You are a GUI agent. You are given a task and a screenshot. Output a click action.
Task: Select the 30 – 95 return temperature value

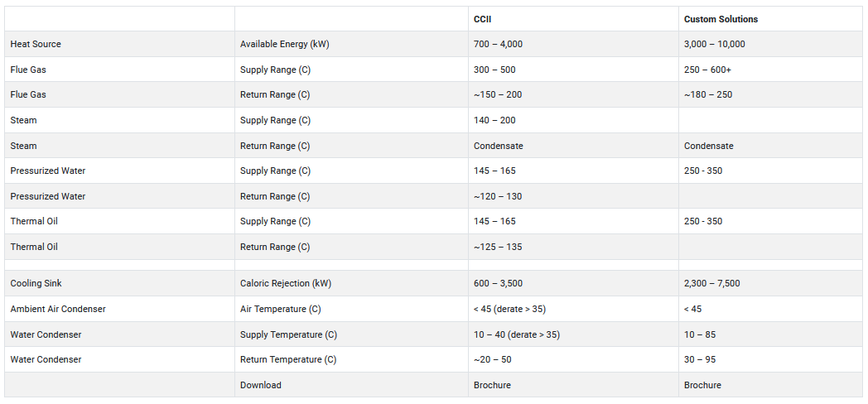click(x=700, y=359)
